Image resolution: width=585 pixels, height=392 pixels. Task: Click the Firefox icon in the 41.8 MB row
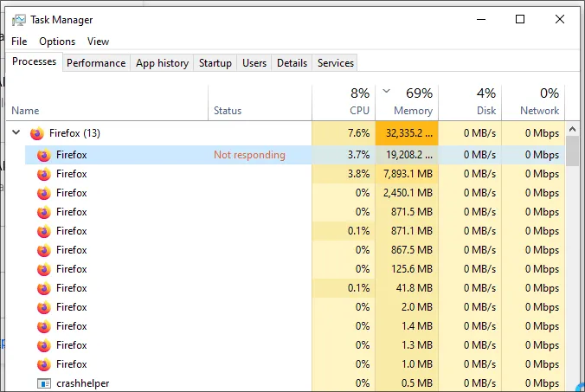tap(44, 288)
